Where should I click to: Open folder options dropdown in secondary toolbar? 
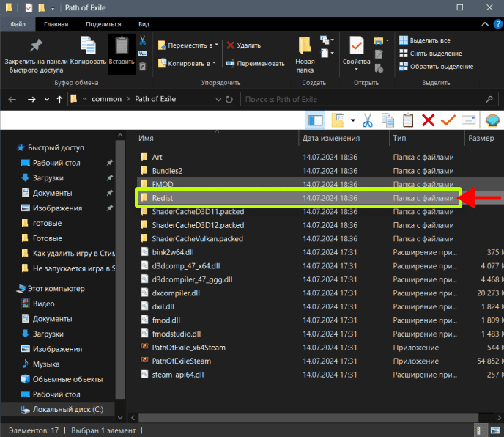(353, 120)
